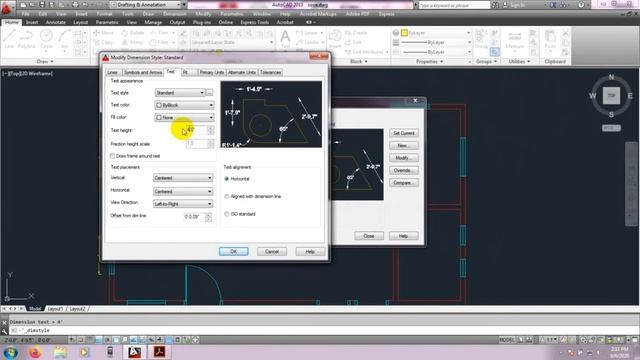Click the large Text (A) annotation tool
This screenshot has height=360, width=640.
(x=285, y=39)
